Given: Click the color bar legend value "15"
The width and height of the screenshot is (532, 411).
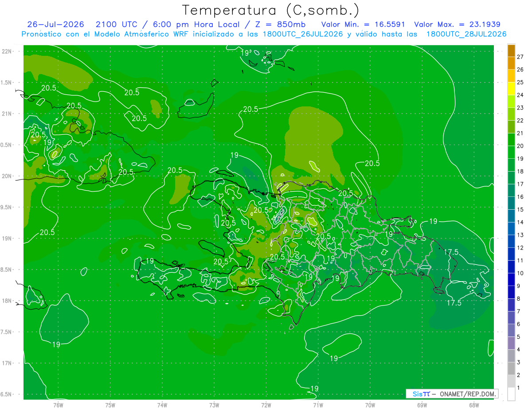Looking at the screenshot, I should (520, 210).
